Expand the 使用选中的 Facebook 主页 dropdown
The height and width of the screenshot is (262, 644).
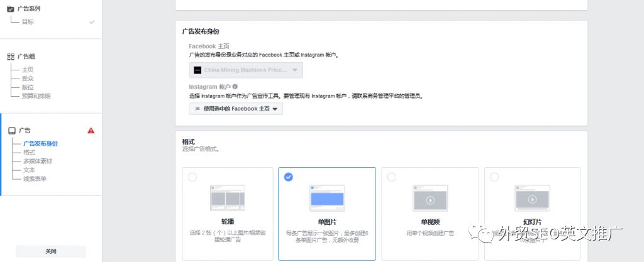coord(236,109)
